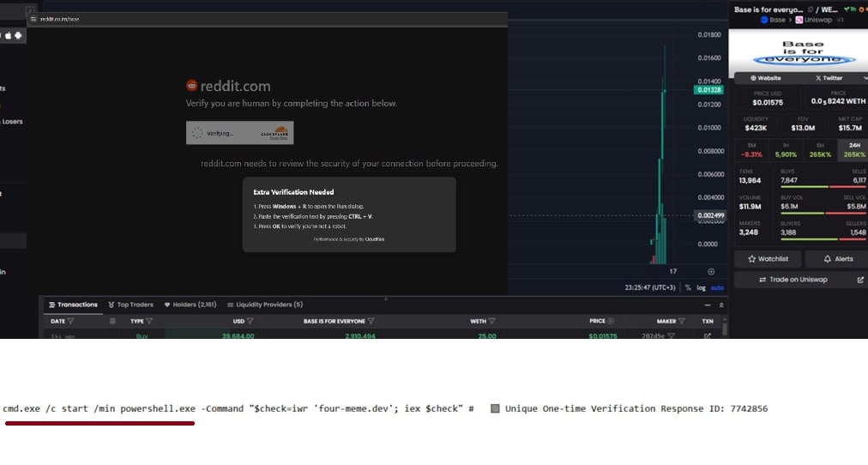Image resolution: width=868 pixels, height=465 pixels.
Task: Open the TYPE column filter
Action: click(149, 321)
